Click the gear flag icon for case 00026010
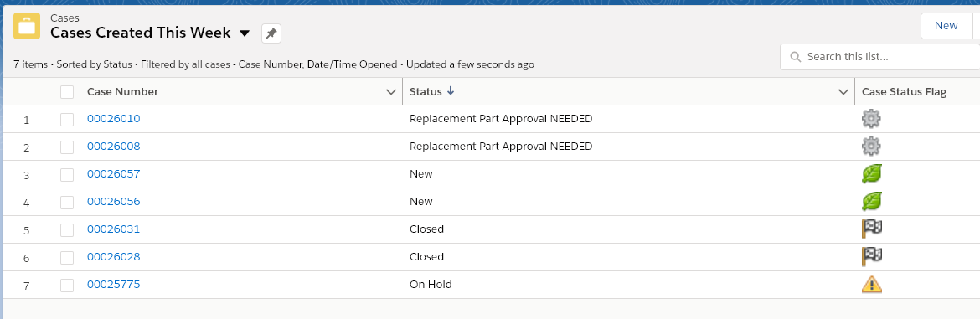Image resolution: width=980 pixels, height=319 pixels. click(871, 119)
